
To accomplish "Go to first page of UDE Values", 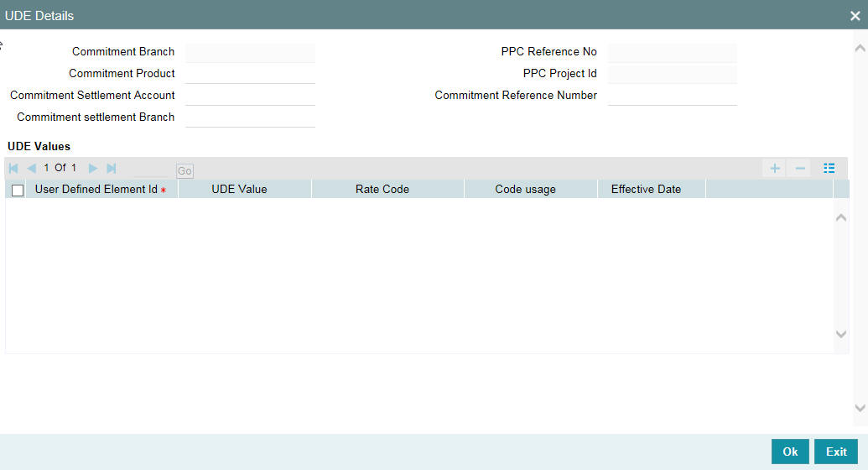I will 14,168.
